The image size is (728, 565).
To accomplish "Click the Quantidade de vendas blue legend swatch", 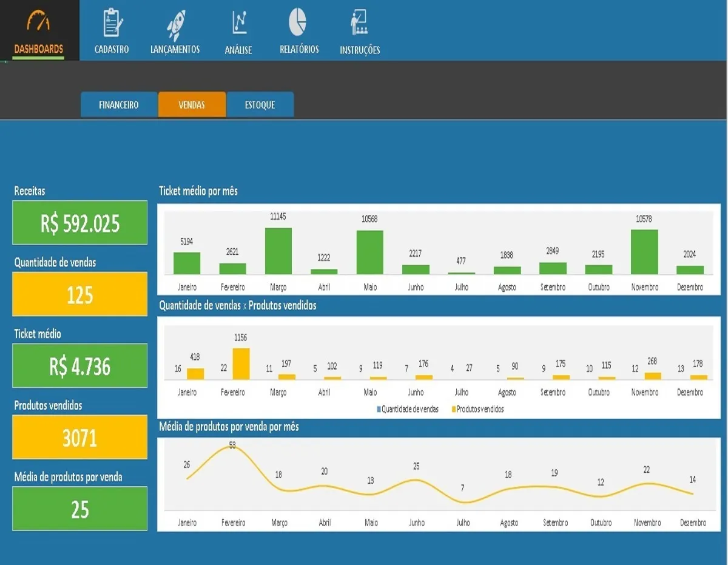I will [379, 410].
